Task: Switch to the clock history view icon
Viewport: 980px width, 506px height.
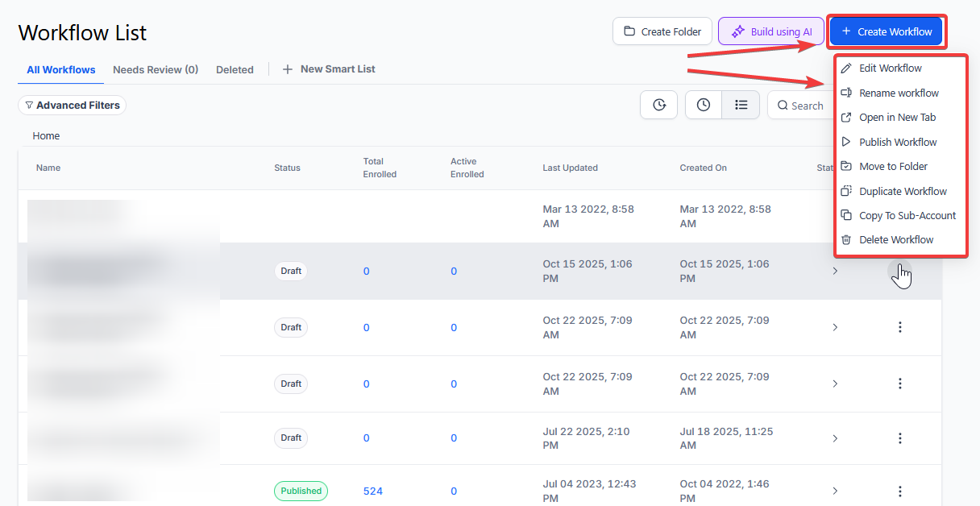Action: tap(704, 105)
